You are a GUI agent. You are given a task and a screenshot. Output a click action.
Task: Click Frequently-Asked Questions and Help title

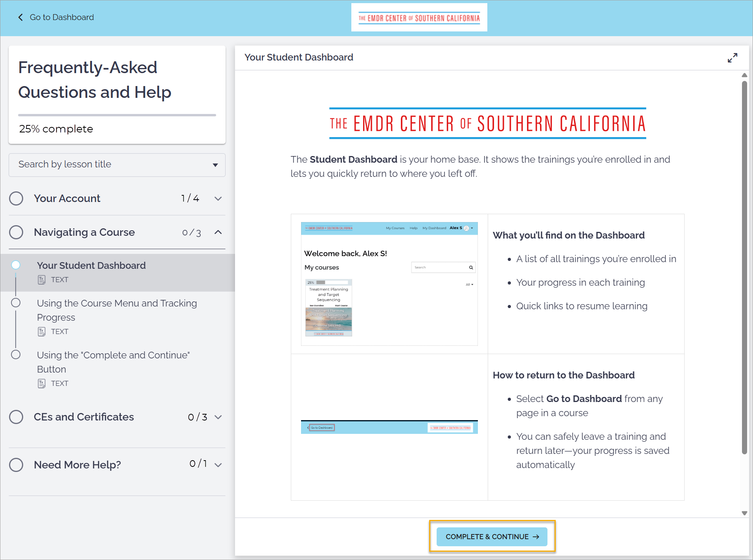click(x=95, y=80)
